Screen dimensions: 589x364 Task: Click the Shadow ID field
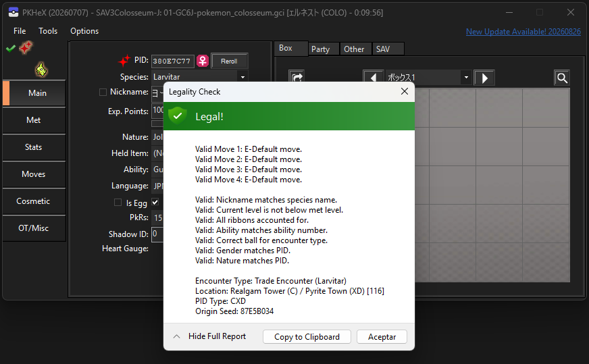(x=157, y=234)
